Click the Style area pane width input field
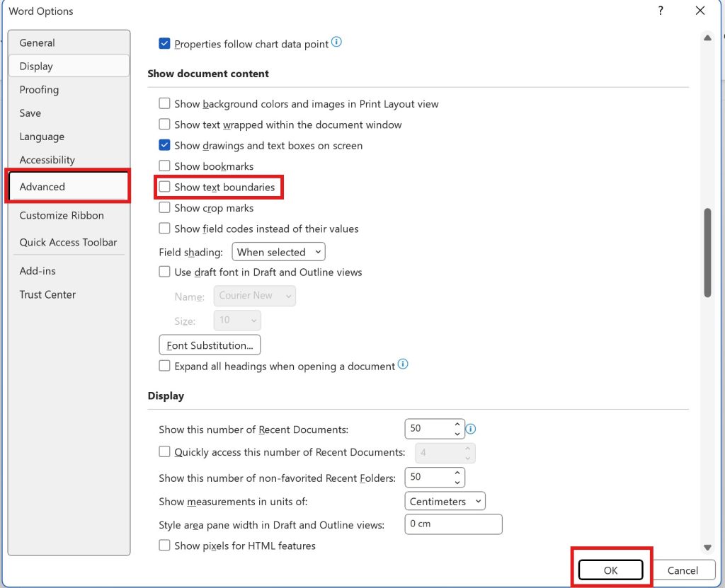 453,524
